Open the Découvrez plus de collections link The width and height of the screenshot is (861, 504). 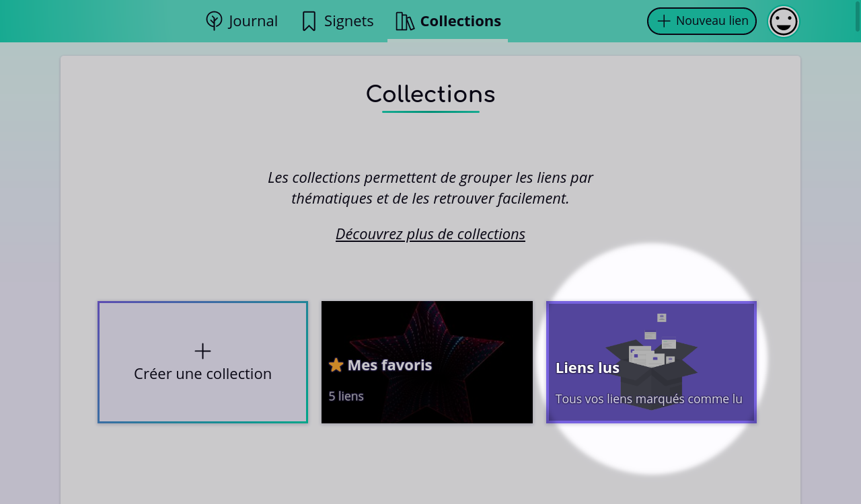click(430, 234)
